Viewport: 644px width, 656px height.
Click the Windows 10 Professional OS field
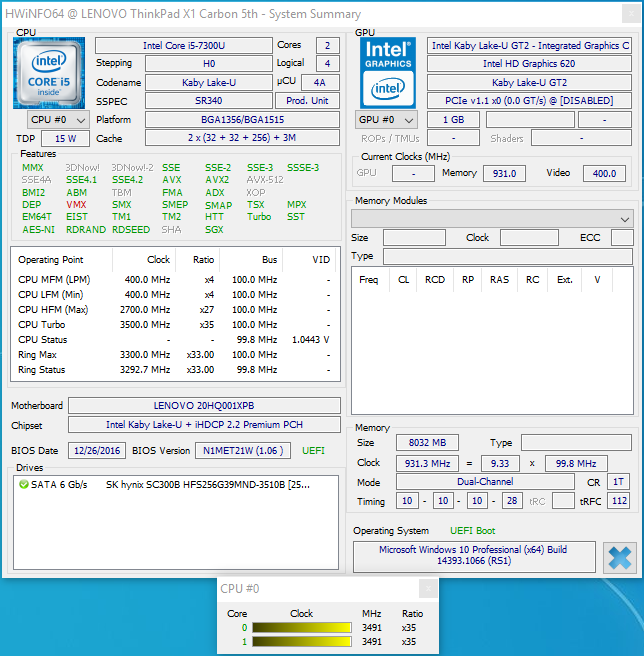(474, 556)
